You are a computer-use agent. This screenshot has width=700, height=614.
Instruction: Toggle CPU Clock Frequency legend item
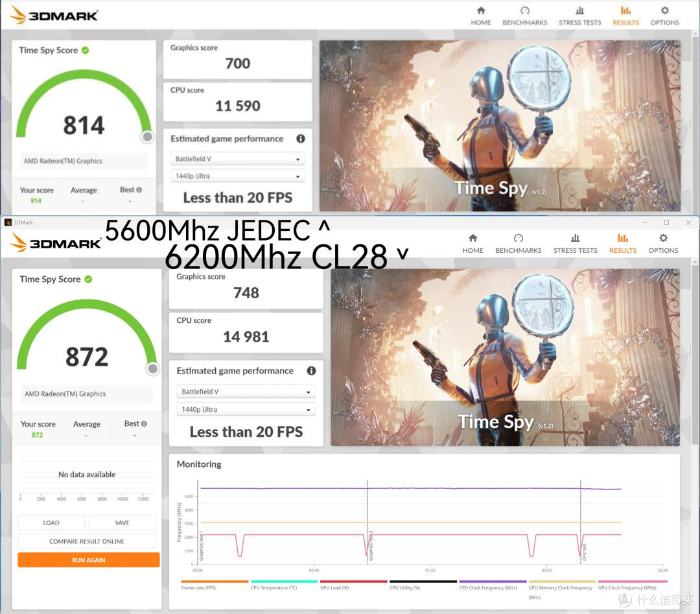pos(493,585)
